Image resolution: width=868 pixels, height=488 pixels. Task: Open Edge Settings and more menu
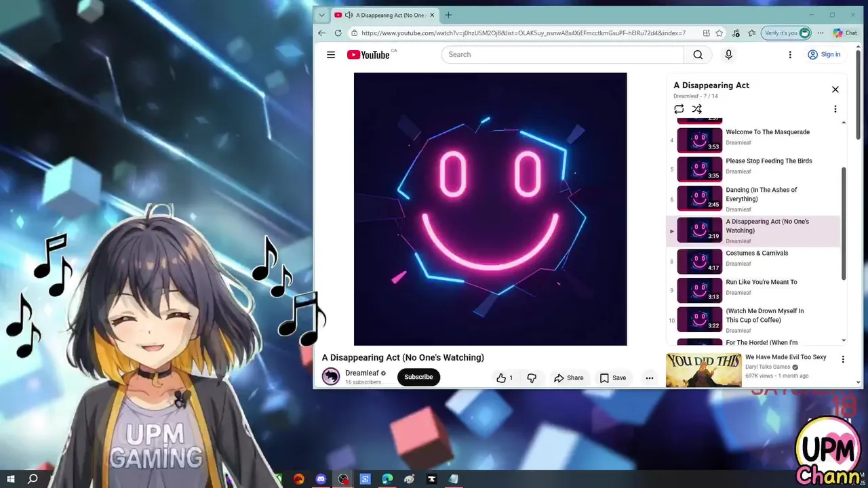(821, 33)
